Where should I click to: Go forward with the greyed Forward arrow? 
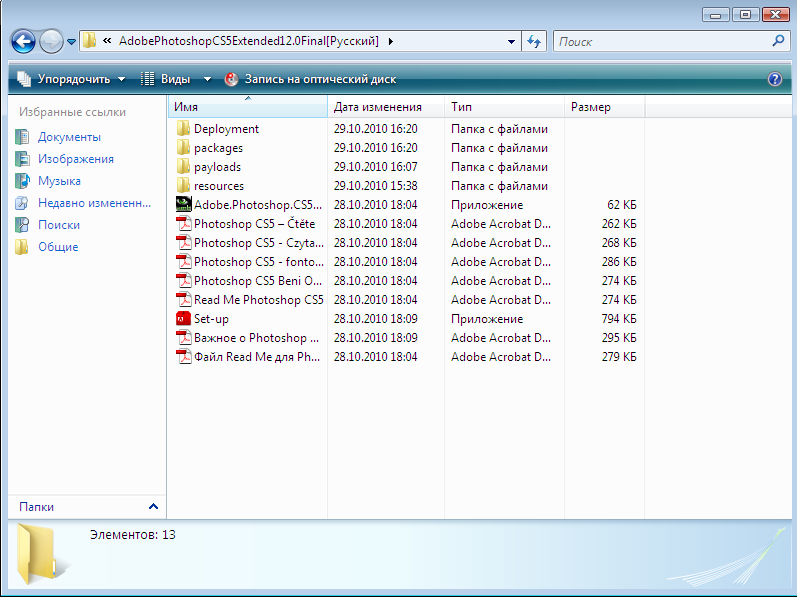(x=51, y=41)
